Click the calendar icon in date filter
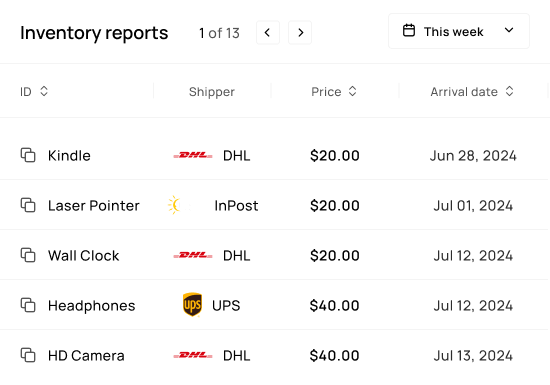Image resolution: width=550 pixels, height=385 pixels. [409, 31]
